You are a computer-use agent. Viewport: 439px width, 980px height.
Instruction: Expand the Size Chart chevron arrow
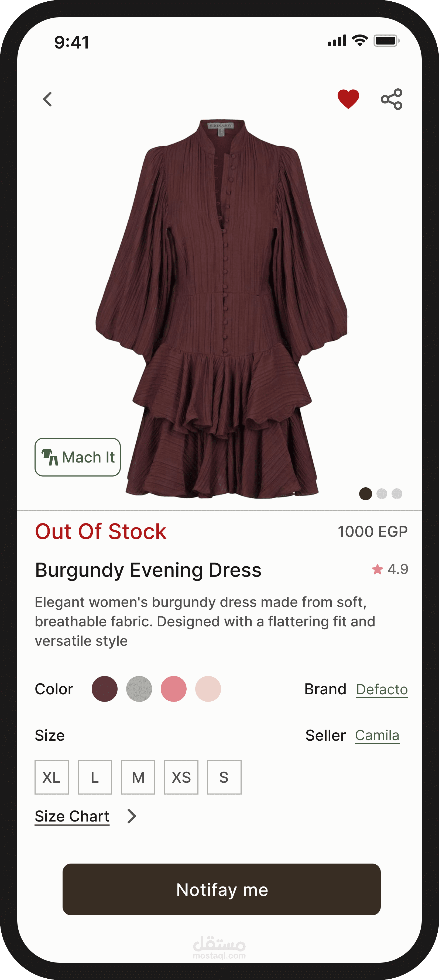(x=132, y=816)
